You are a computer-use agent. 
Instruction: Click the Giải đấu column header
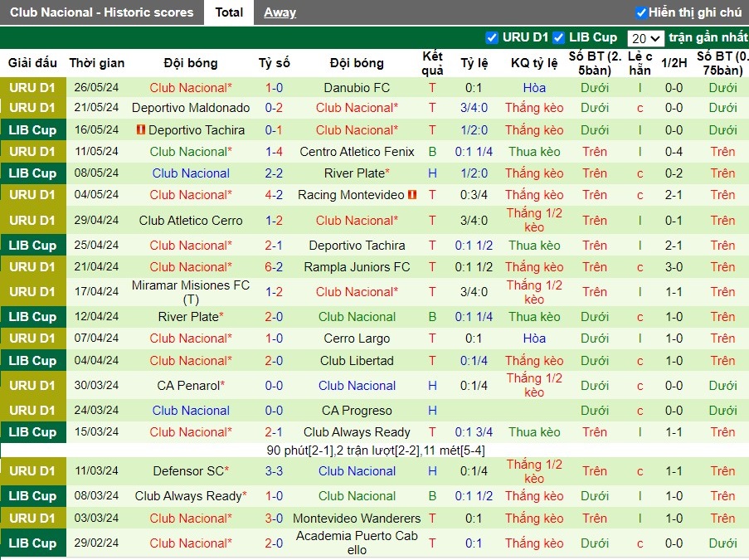click(x=32, y=63)
